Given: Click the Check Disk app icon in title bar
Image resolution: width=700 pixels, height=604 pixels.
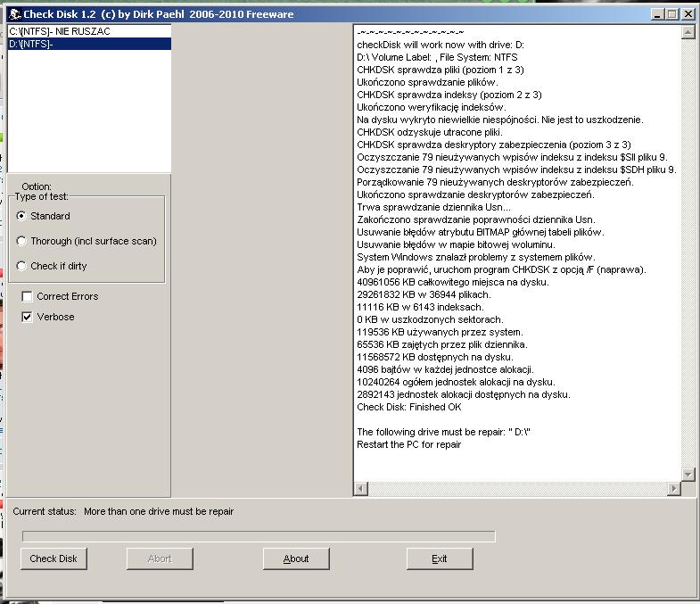Looking at the screenshot, I should pos(15,14).
